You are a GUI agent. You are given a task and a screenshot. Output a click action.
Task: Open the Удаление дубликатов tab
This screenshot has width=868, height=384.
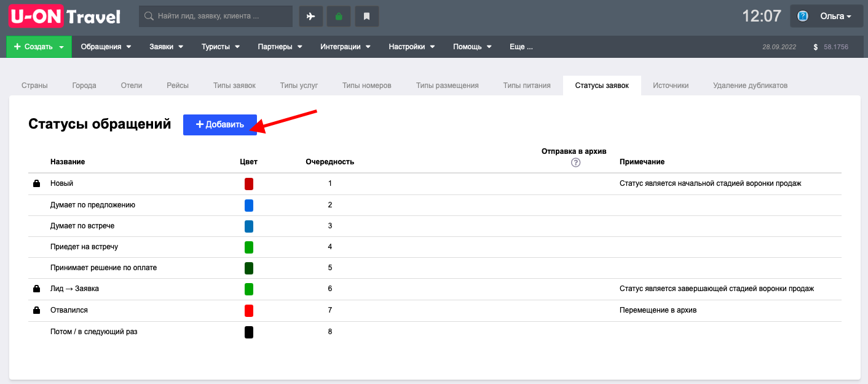coord(750,86)
